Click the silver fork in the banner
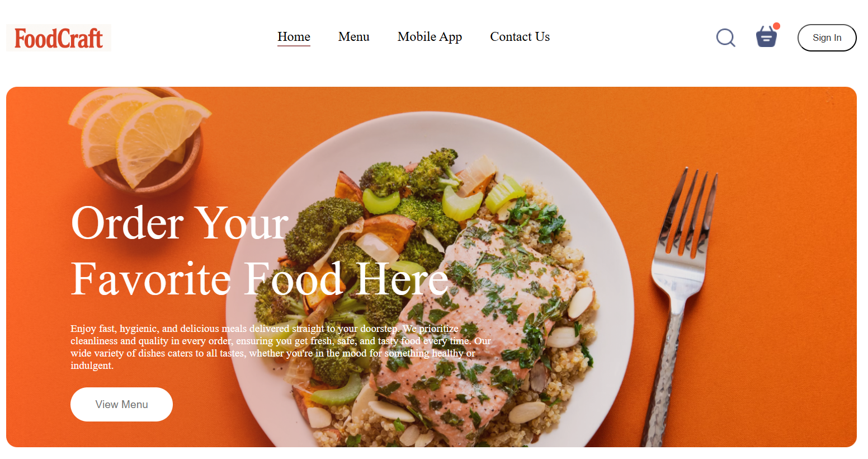The image size is (868, 459). coord(677,302)
